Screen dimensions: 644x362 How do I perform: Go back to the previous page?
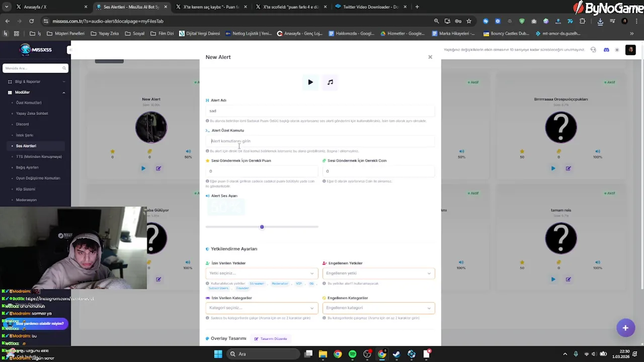7,21
